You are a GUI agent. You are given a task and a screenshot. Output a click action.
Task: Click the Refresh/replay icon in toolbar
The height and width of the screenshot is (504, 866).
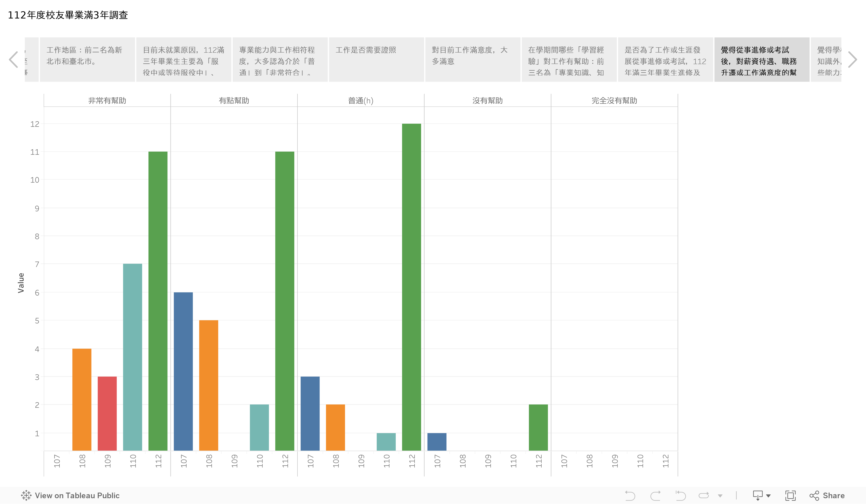point(704,495)
